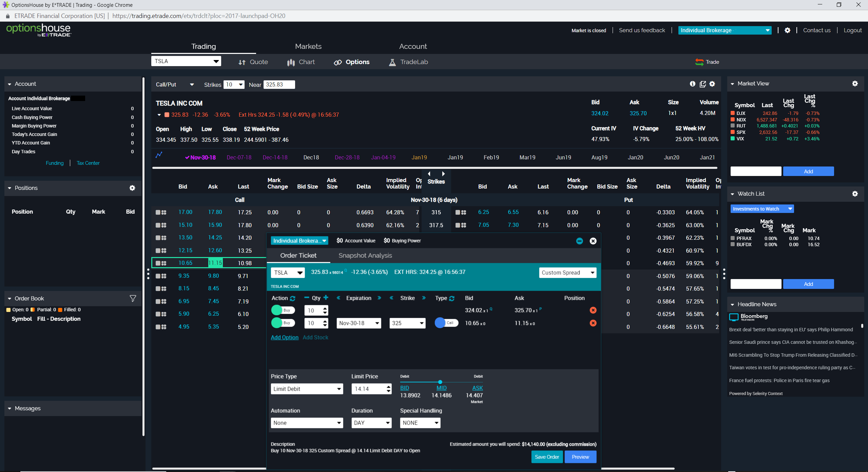
Task: Click the green Trade icon
Action: 699,62
